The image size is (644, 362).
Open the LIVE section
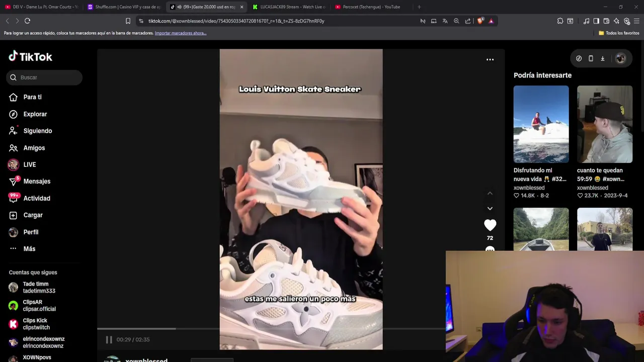(x=22, y=164)
